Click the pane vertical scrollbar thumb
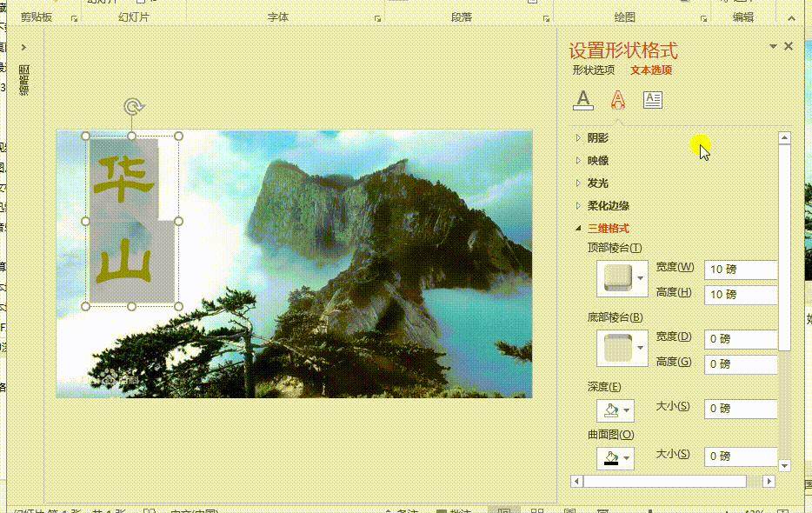 (784, 247)
